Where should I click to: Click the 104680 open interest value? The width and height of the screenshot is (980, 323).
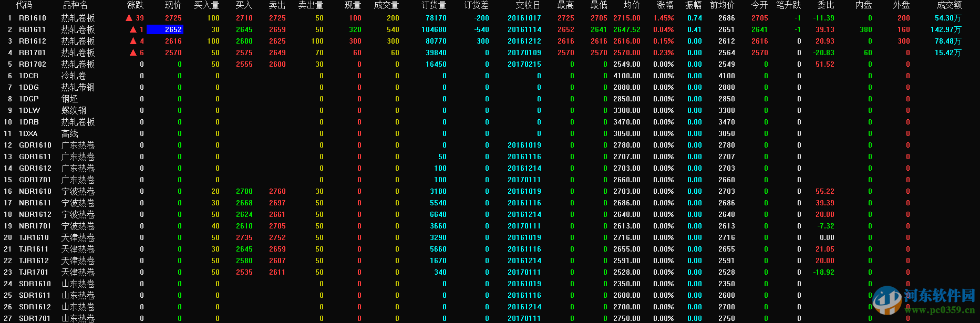click(434, 29)
